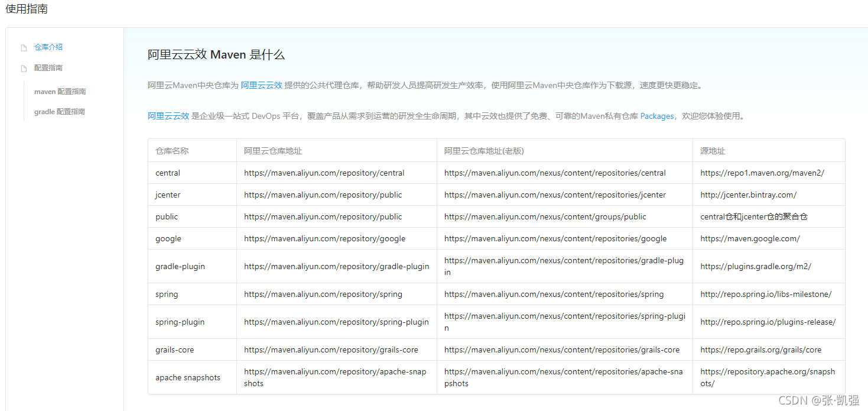
Task: Click the old nexus groups/public URL
Action: [545, 217]
